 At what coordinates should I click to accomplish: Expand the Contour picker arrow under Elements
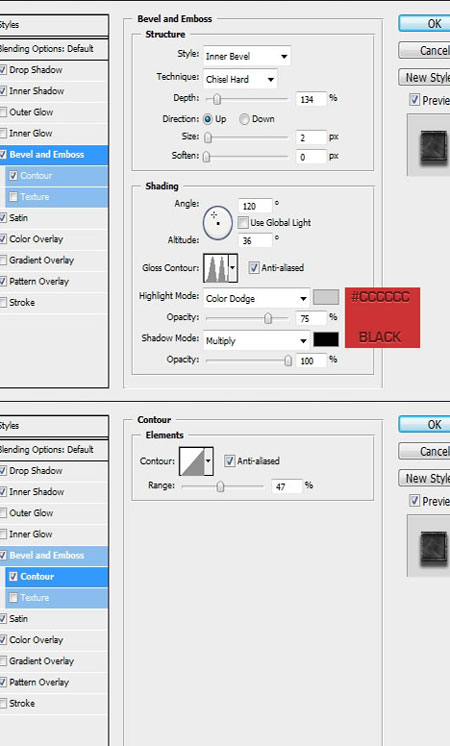[208, 461]
